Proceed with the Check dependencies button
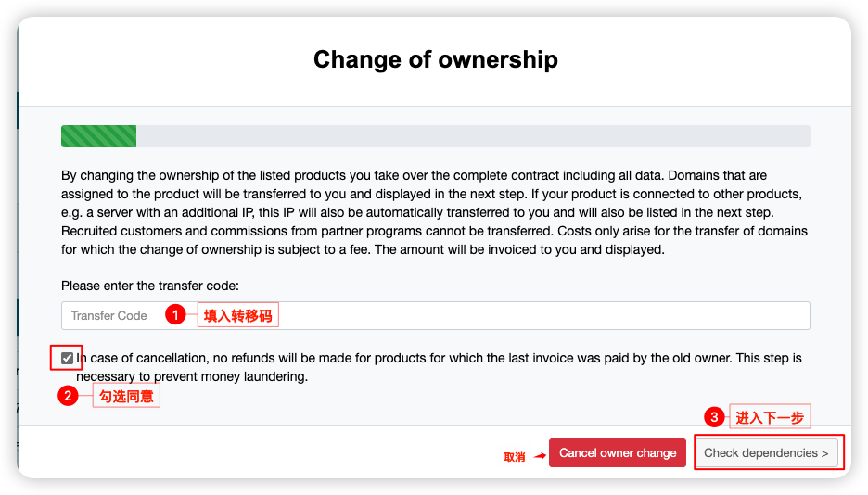The height and width of the screenshot is (495, 868). click(766, 453)
